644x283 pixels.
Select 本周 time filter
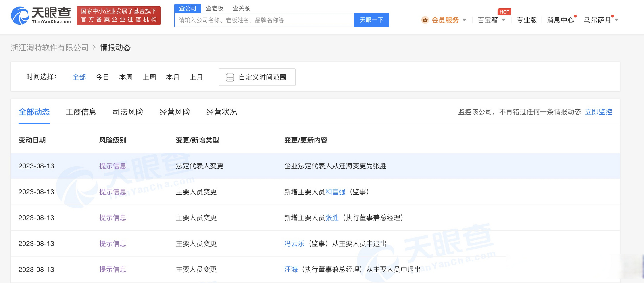(x=126, y=77)
